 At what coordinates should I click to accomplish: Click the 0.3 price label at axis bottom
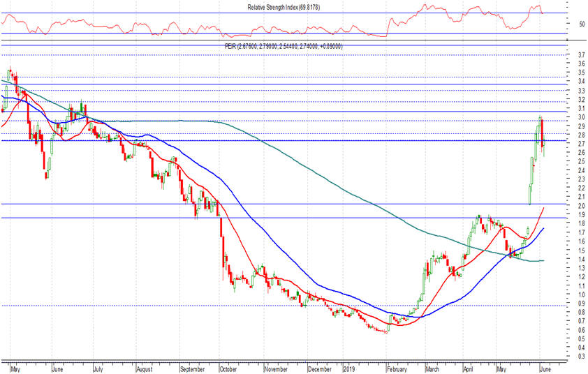pos(562,357)
